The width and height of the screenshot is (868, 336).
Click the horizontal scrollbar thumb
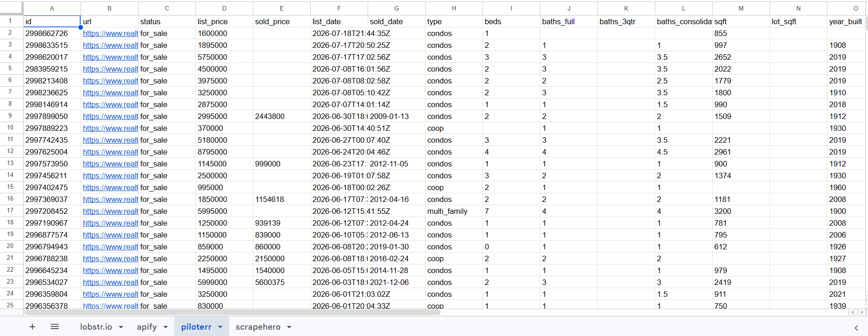click(232, 312)
